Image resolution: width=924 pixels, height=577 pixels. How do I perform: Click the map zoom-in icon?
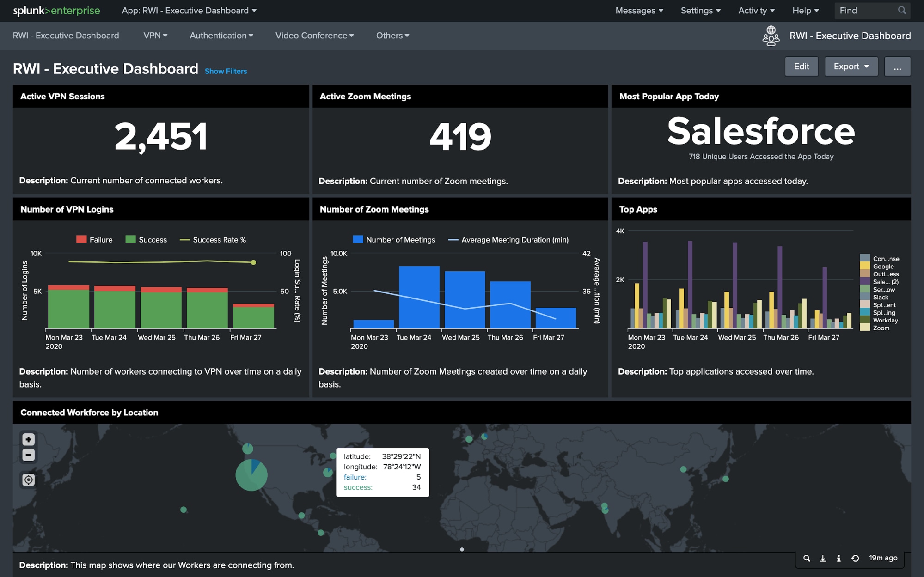point(28,439)
